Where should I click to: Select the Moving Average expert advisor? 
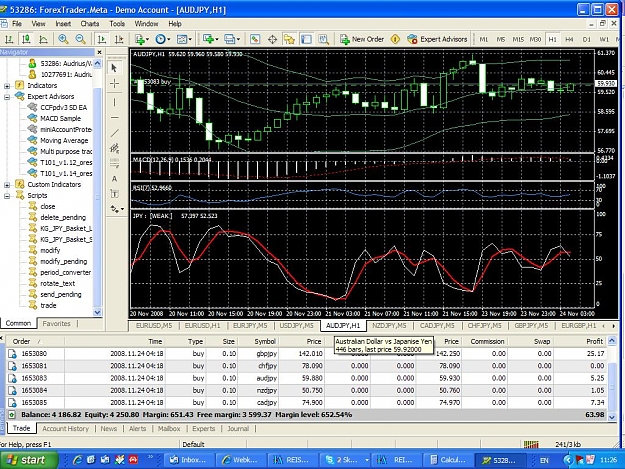tap(64, 140)
